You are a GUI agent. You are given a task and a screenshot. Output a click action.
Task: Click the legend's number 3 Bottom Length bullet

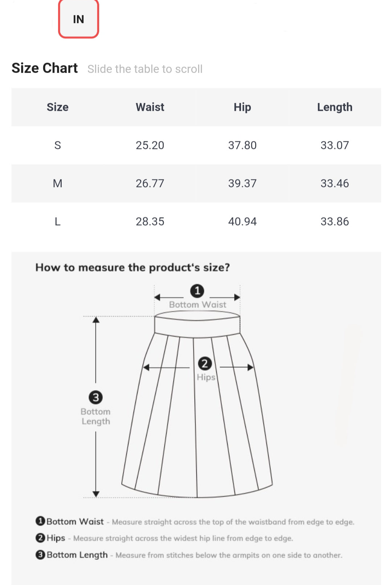pos(40,555)
